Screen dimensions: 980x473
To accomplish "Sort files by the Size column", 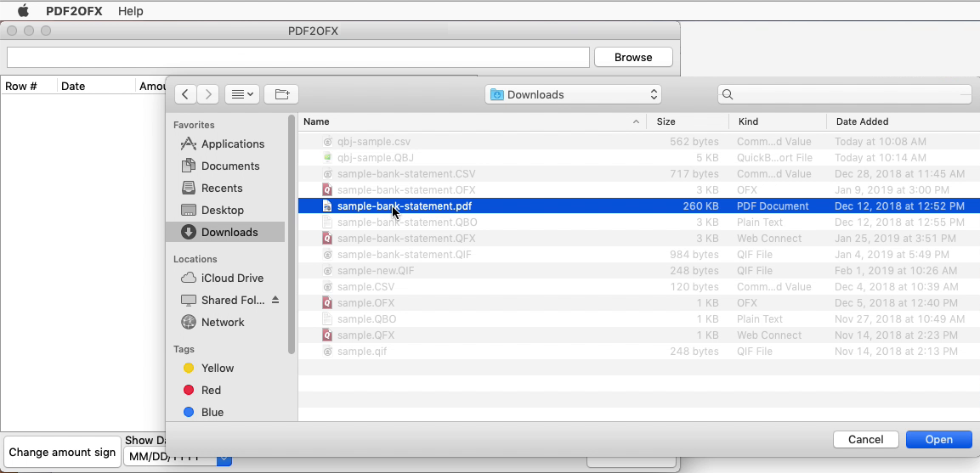I will [688, 121].
